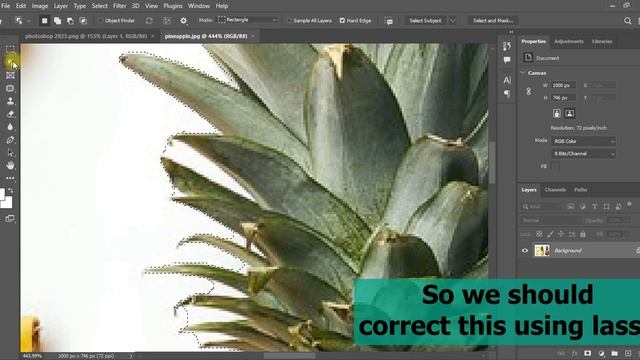Screen dimensions: 640x360
Task: Click the link width and height icon
Action: (x=529, y=91)
